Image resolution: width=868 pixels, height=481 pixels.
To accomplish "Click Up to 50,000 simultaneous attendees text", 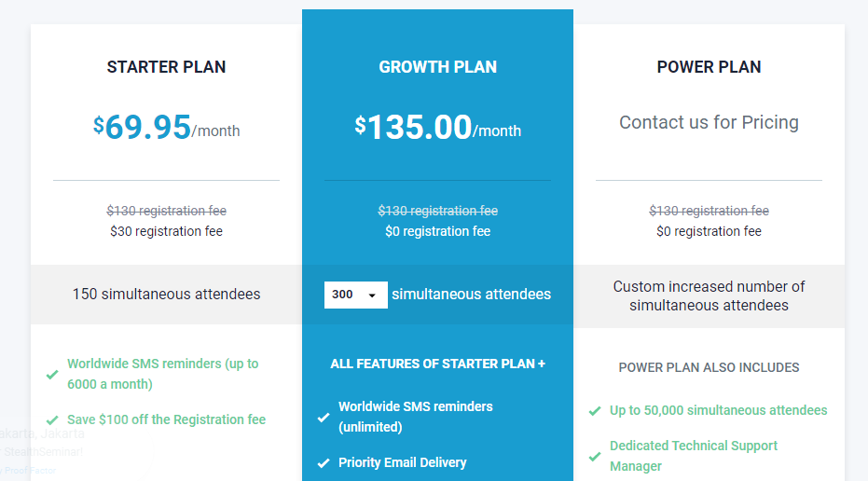I will [718, 410].
